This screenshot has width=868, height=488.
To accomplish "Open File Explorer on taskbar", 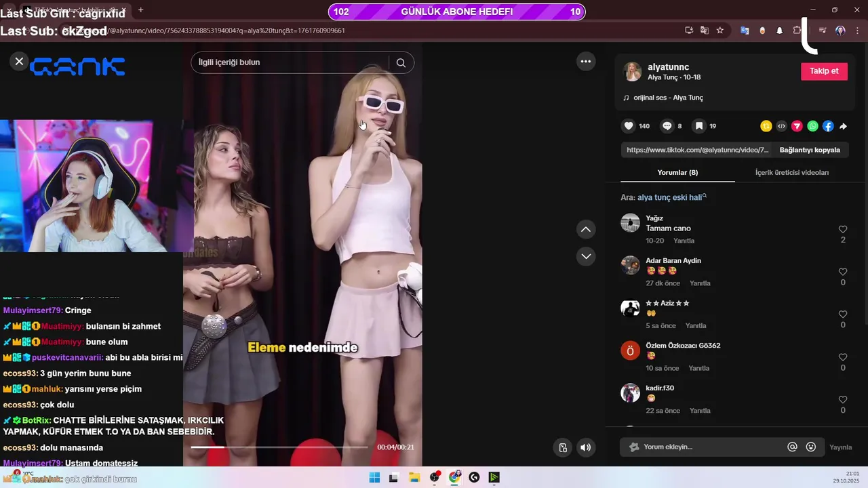I will pos(414,477).
